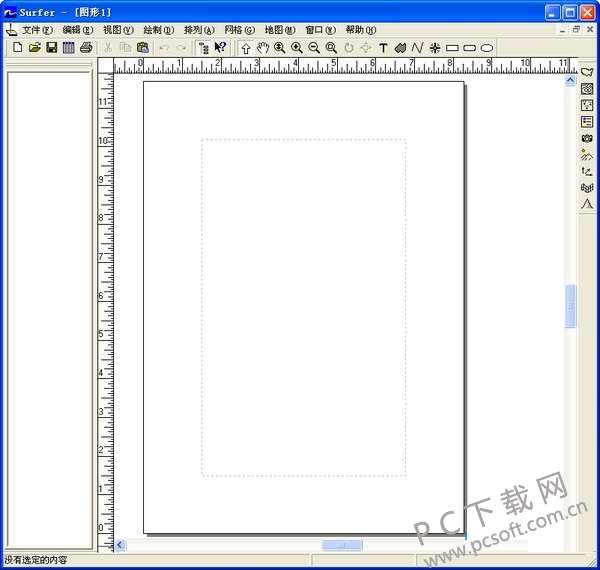Create a new plot document
Viewport: 600px width, 570px height.
click(18, 47)
